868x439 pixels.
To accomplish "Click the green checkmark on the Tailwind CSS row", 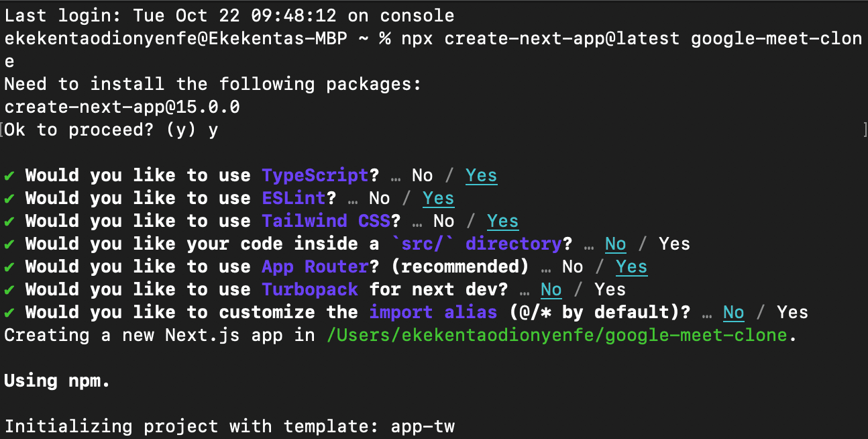I will click(x=9, y=222).
